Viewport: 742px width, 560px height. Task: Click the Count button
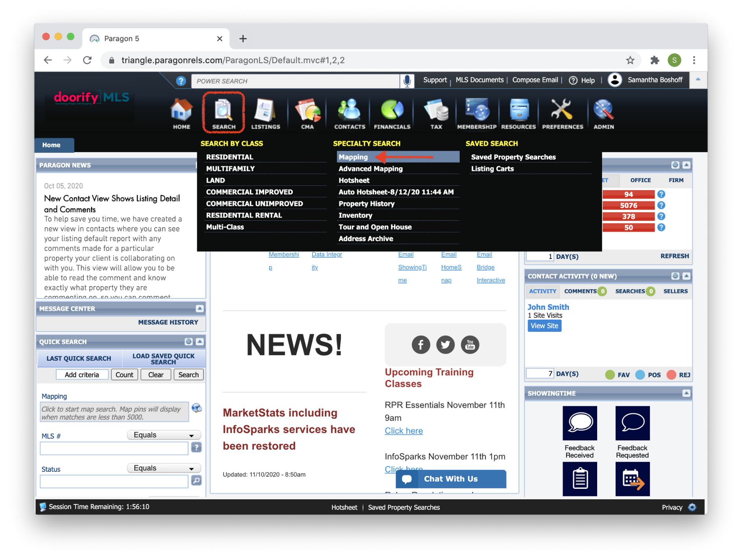click(x=124, y=375)
